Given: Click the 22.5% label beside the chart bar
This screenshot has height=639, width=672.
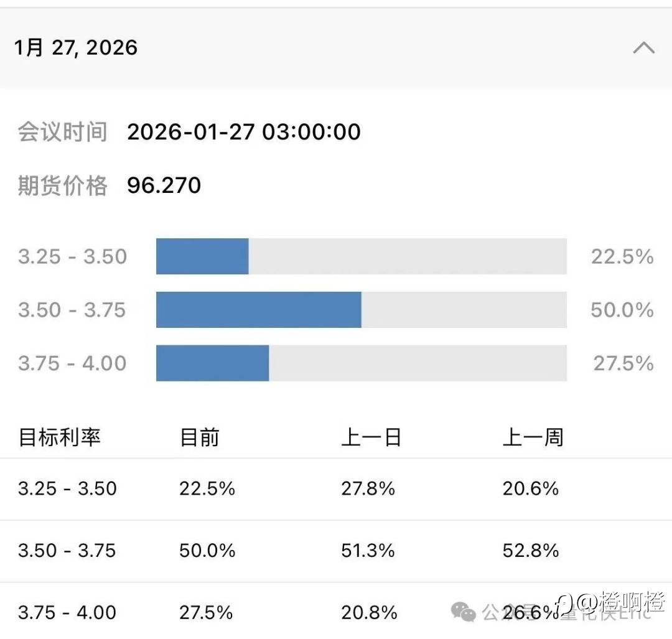Looking at the screenshot, I should [622, 256].
